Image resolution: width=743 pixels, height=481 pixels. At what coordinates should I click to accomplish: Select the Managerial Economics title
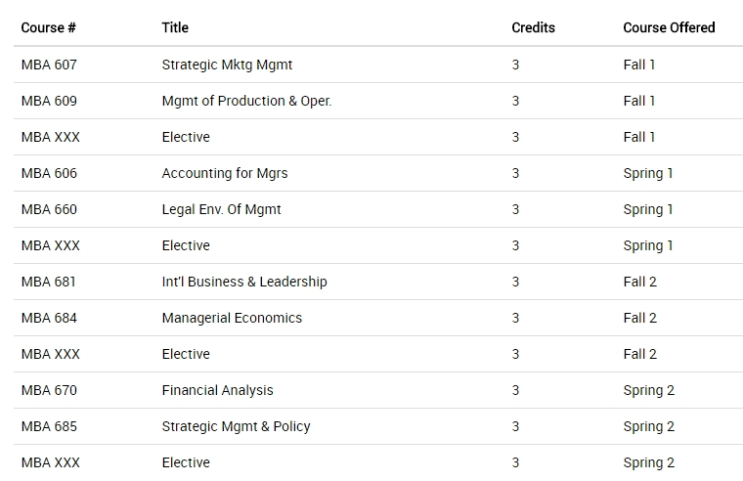[232, 318]
